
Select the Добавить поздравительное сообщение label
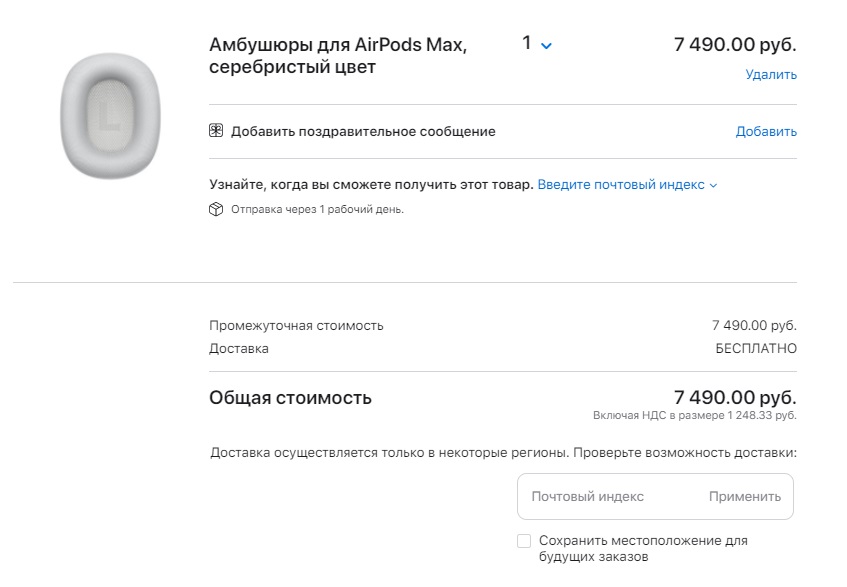coord(363,131)
